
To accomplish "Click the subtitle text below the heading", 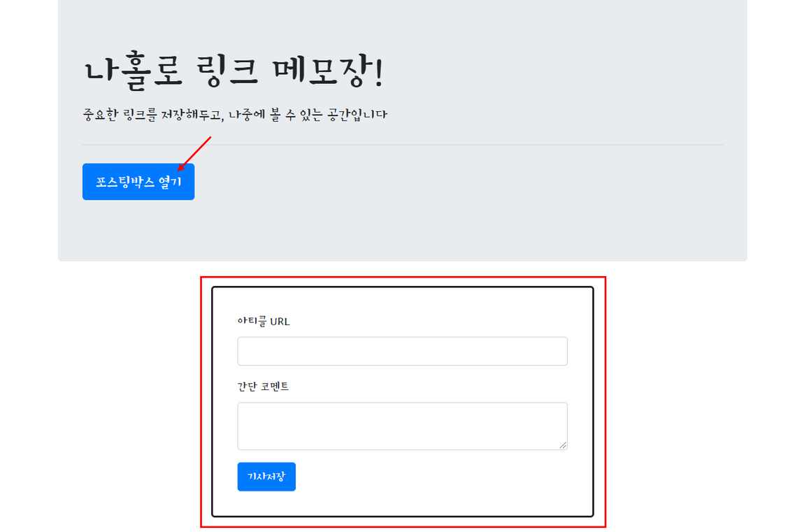I will point(236,114).
